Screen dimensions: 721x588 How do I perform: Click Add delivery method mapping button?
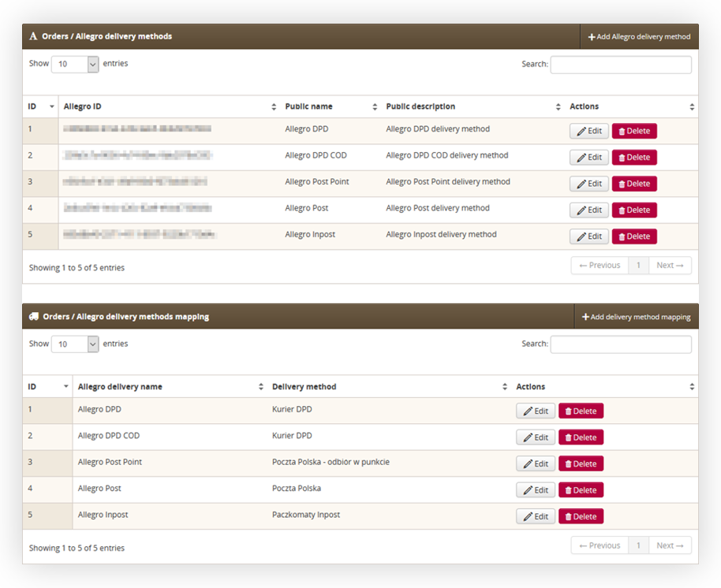click(x=637, y=317)
